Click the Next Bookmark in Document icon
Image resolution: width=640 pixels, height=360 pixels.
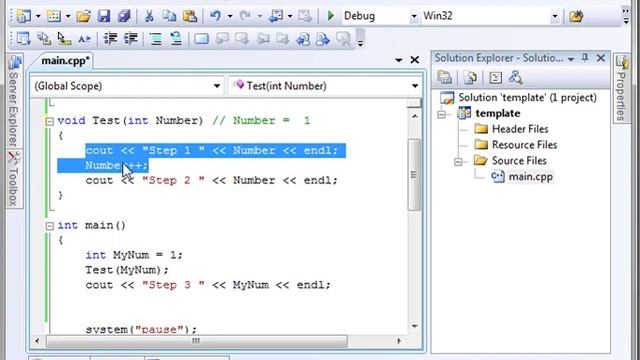coord(323,39)
